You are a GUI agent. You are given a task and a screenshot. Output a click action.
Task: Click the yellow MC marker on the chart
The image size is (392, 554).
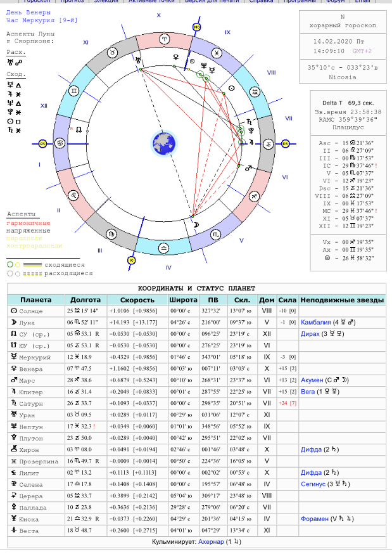[196, 27]
